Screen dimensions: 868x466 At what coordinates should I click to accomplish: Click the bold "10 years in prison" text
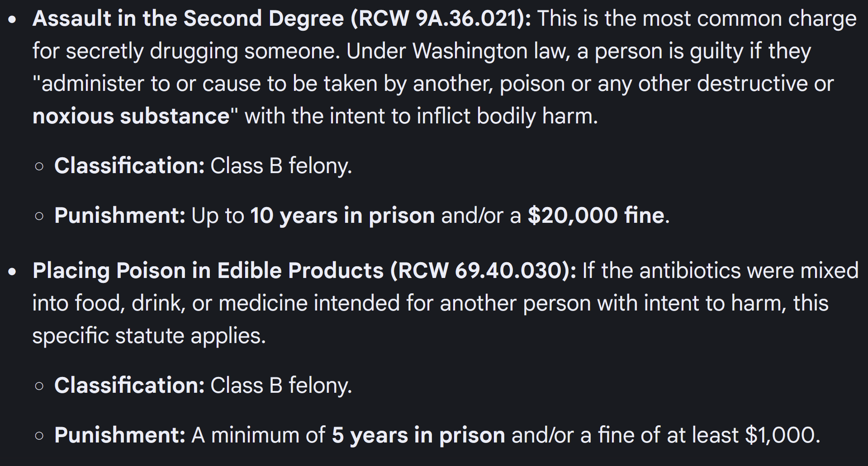point(342,216)
